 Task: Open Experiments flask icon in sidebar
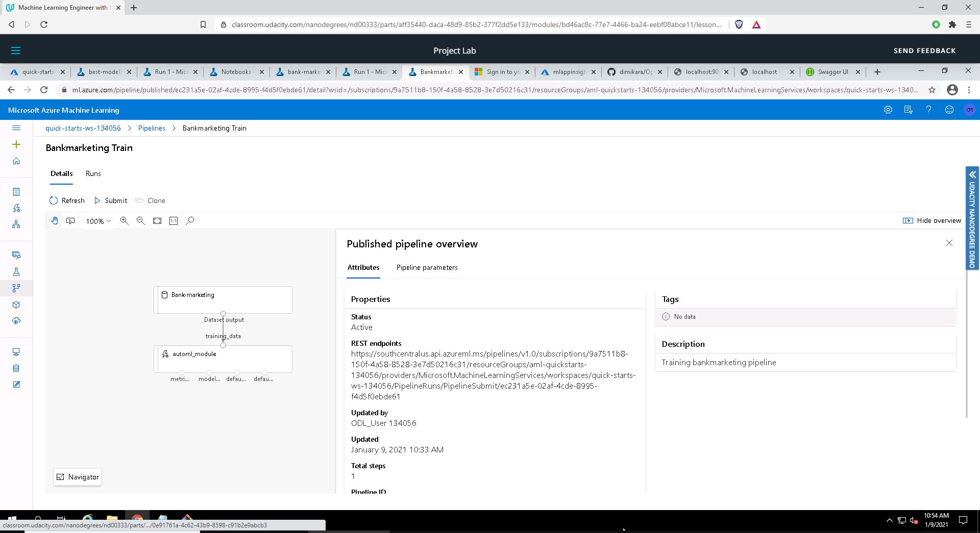16,272
